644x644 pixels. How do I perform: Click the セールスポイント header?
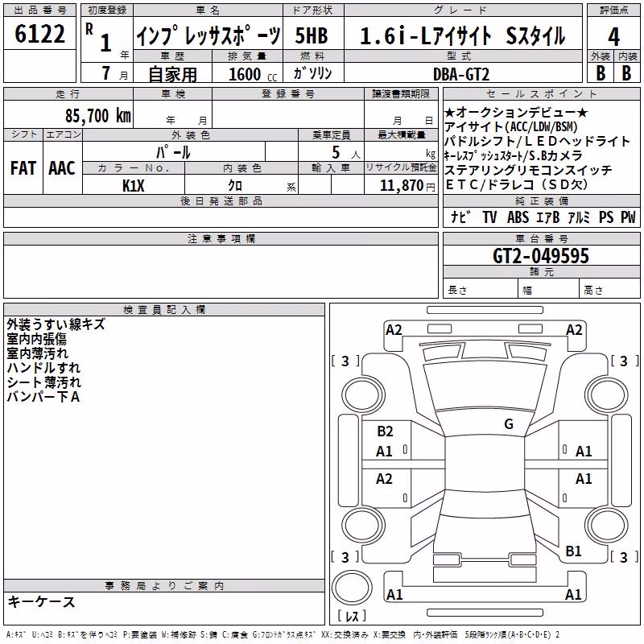541,93
